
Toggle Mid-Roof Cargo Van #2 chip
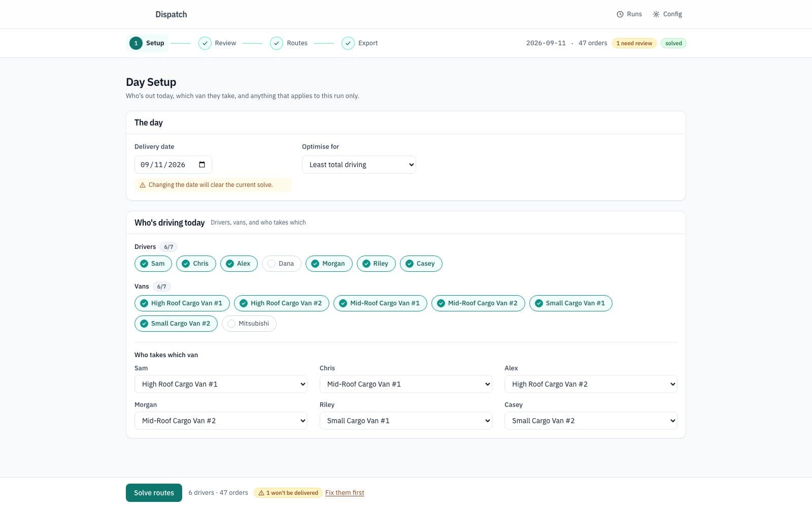click(478, 303)
